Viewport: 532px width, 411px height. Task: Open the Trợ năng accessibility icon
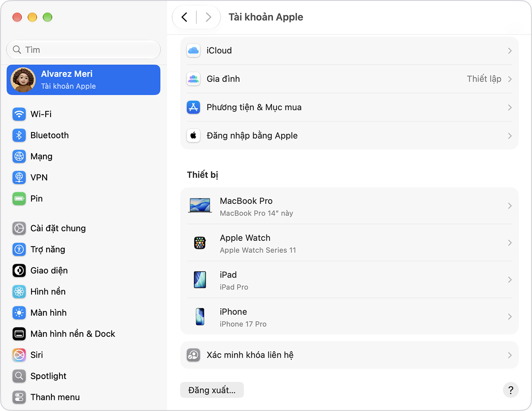[19, 249]
